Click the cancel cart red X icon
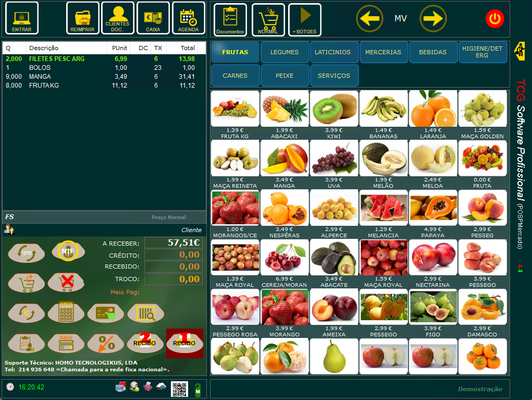 coord(66,283)
